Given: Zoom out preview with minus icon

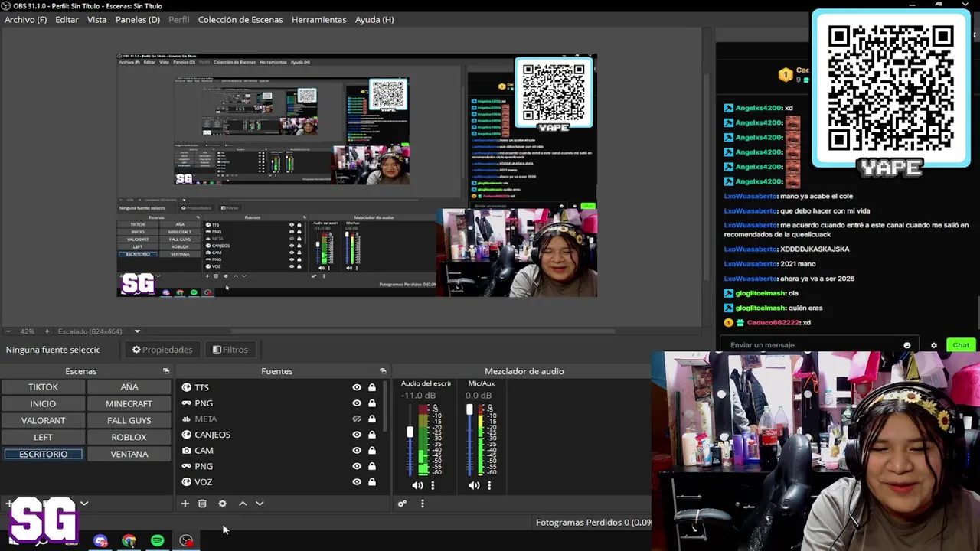Looking at the screenshot, I should coord(8,331).
